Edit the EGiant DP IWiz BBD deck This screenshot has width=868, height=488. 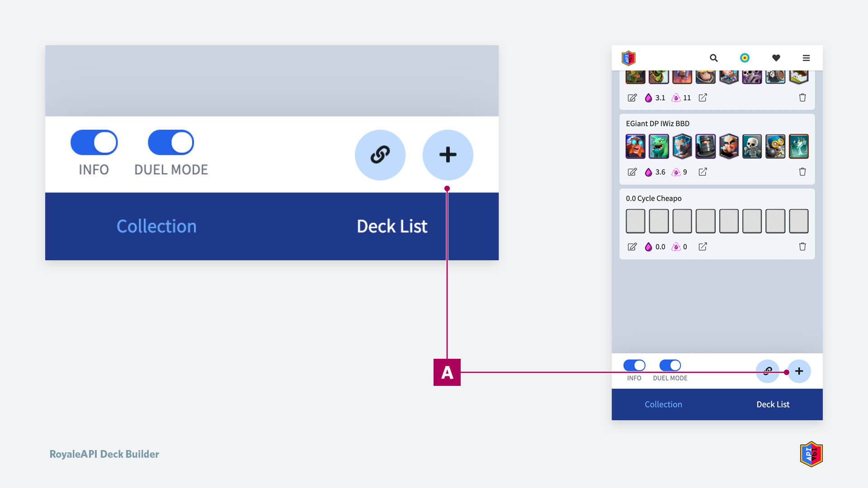tap(632, 172)
